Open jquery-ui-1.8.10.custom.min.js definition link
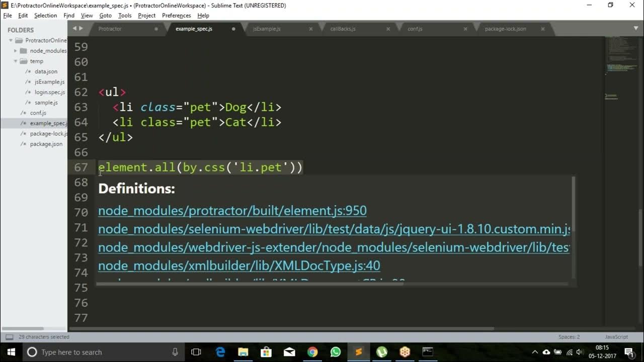Viewport: 644px width, 362px height. [x=334, y=229]
